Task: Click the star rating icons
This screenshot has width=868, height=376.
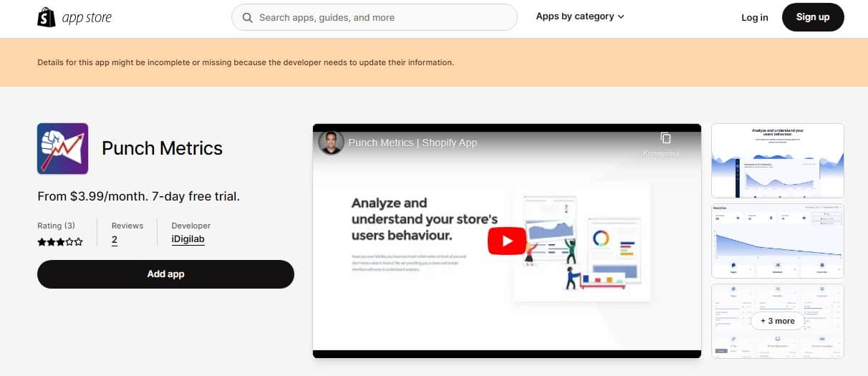Action: click(60, 242)
